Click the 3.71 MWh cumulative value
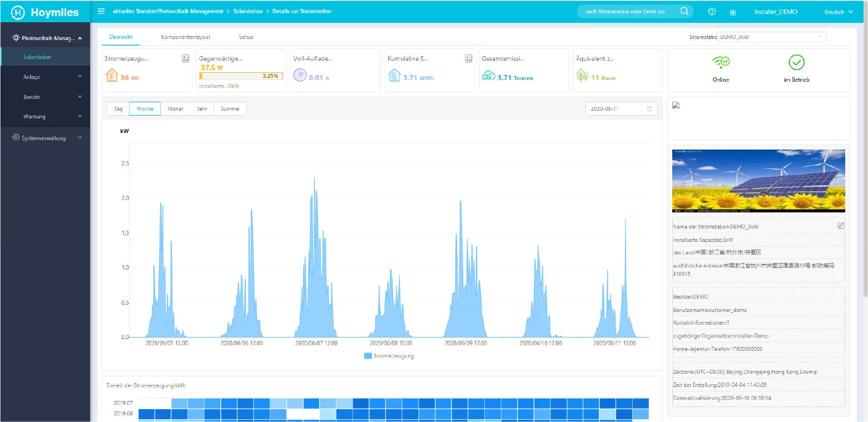Screen dimensions: 868x422 tap(418, 78)
